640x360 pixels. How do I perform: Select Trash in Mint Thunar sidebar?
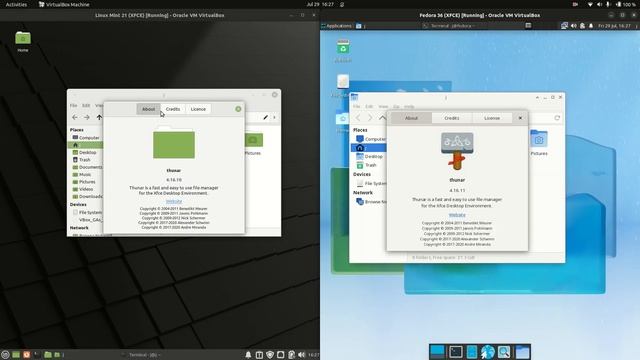click(86, 160)
